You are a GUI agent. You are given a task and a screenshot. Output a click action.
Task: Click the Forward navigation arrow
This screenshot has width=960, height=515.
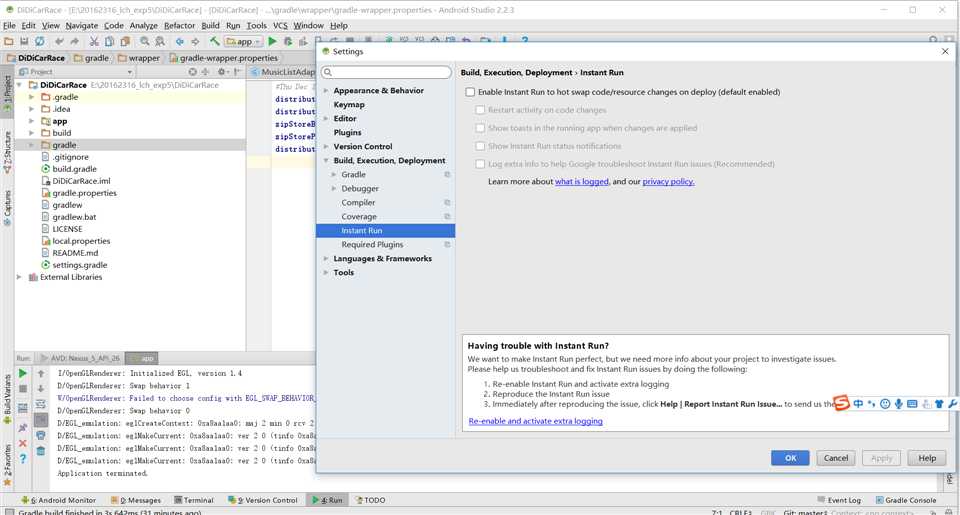(x=195, y=42)
